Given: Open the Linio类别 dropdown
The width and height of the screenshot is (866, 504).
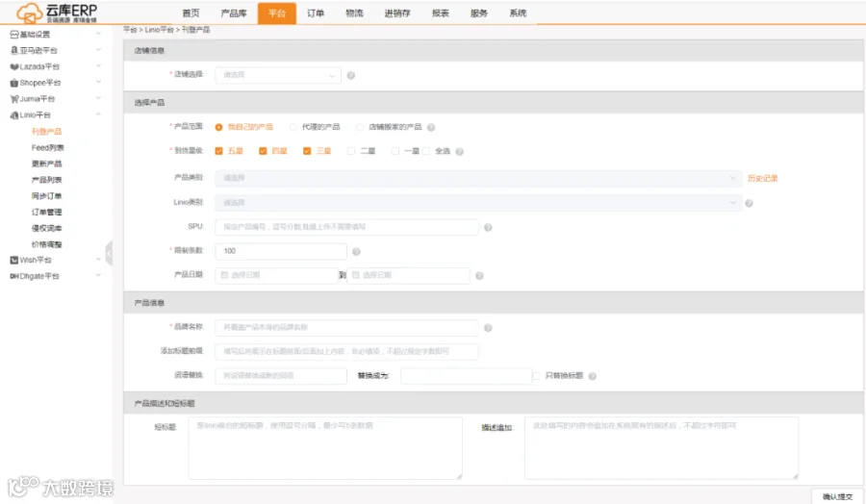Looking at the screenshot, I should (478, 203).
